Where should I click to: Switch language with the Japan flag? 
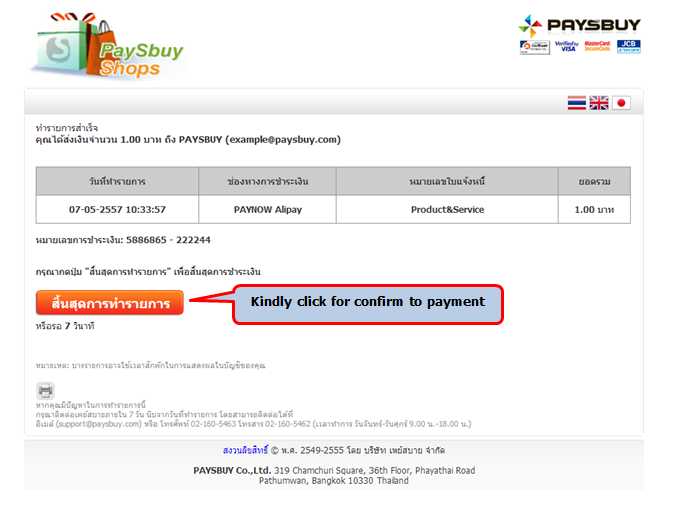pos(621,103)
